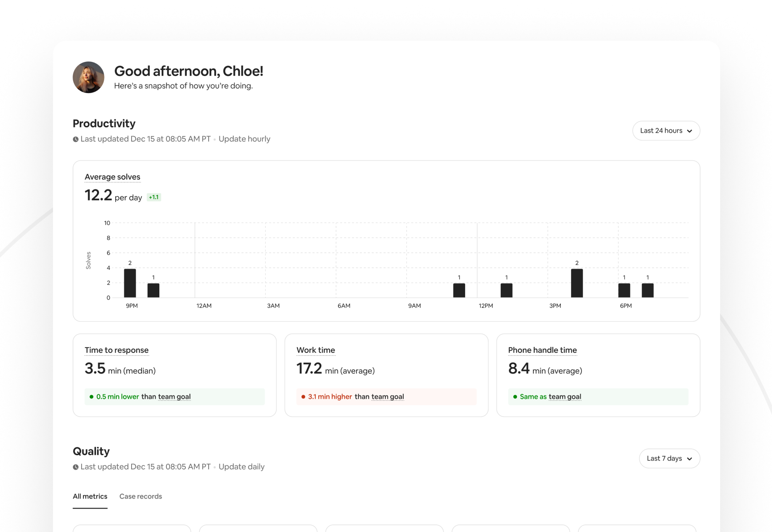
Task: Click team goal link under Time to response
Action: click(174, 397)
